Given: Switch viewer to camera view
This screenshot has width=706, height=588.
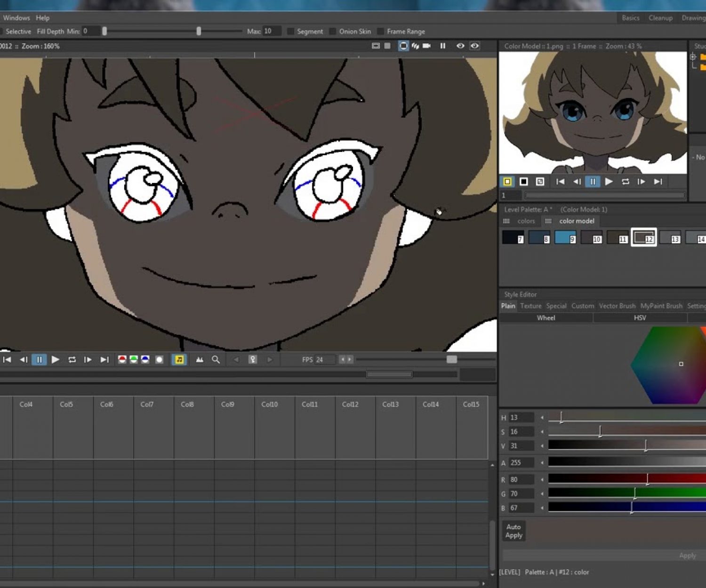Looking at the screenshot, I should click(426, 46).
